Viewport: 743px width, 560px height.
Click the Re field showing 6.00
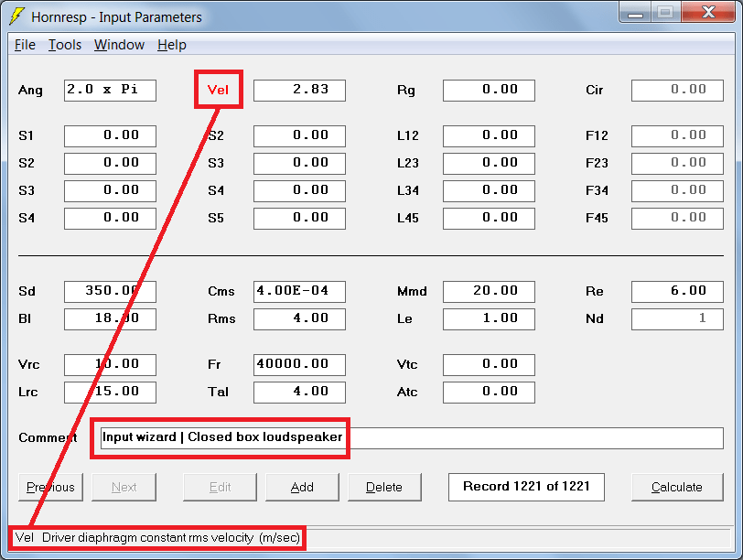tap(678, 292)
